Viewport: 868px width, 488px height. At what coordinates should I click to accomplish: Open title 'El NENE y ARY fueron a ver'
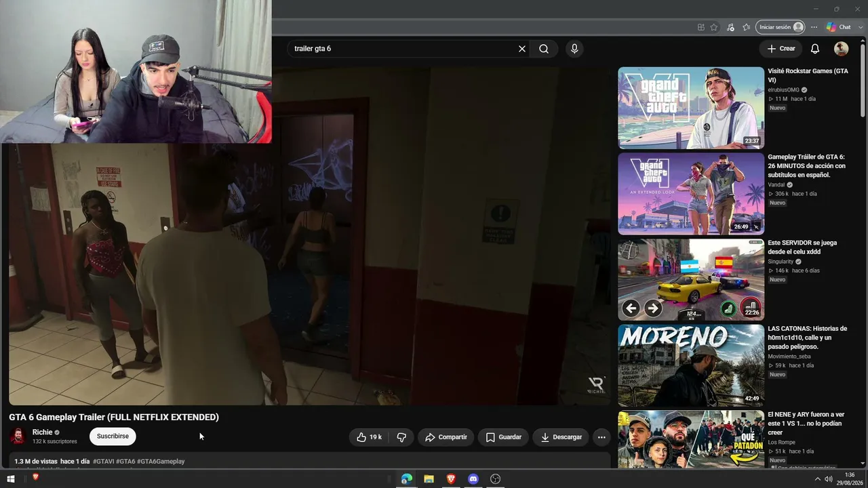coord(806,424)
